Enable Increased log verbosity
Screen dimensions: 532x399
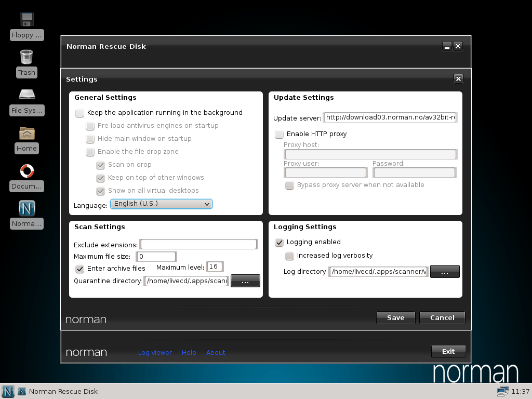click(x=290, y=256)
